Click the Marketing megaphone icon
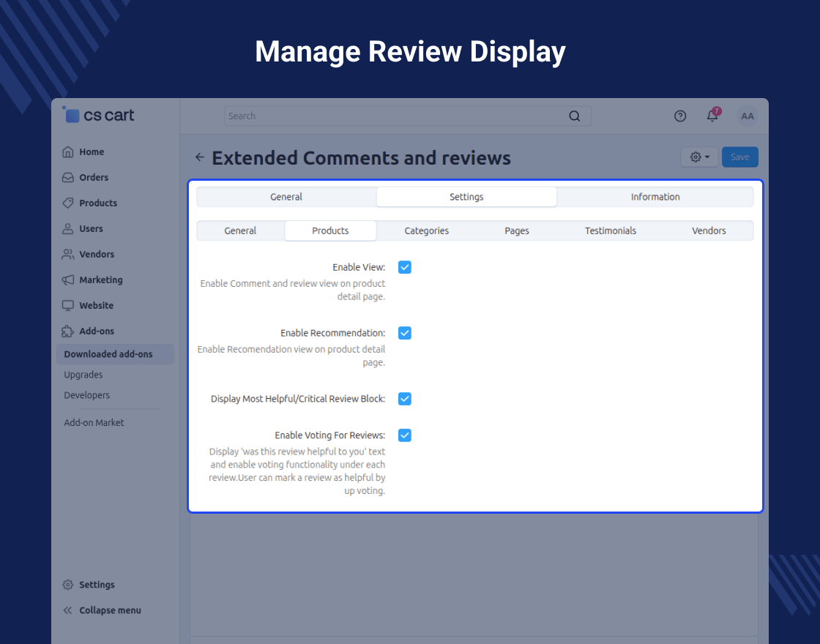The height and width of the screenshot is (644, 820). (x=68, y=280)
